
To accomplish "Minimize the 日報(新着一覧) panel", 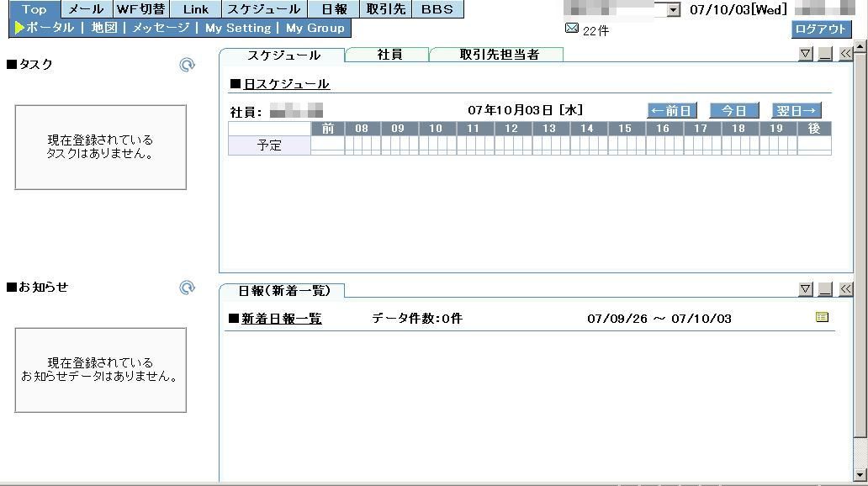I will click(825, 289).
